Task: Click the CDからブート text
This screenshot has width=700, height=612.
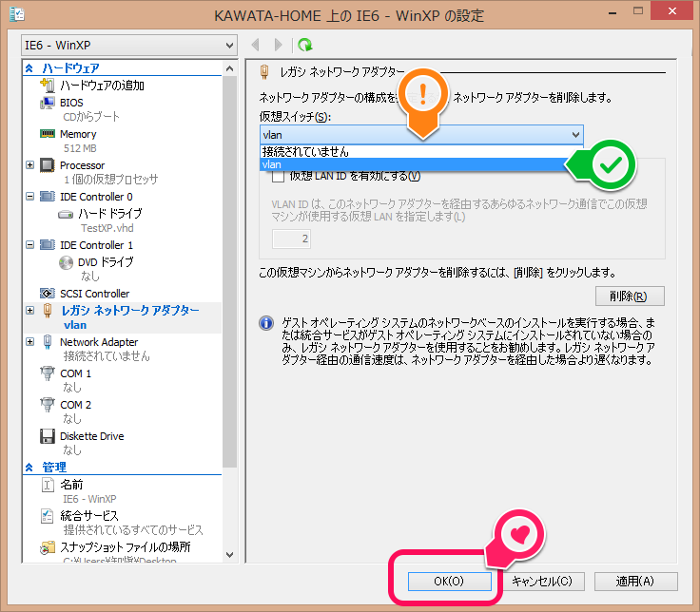Action: tap(91, 117)
